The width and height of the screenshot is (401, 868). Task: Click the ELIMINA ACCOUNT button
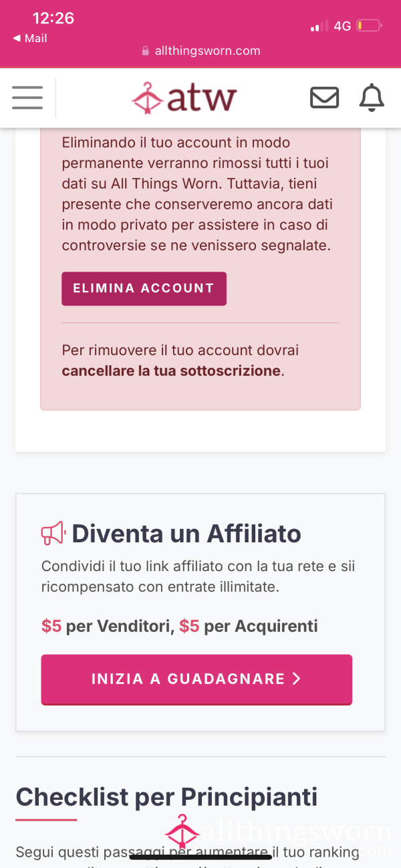pos(144,288)
